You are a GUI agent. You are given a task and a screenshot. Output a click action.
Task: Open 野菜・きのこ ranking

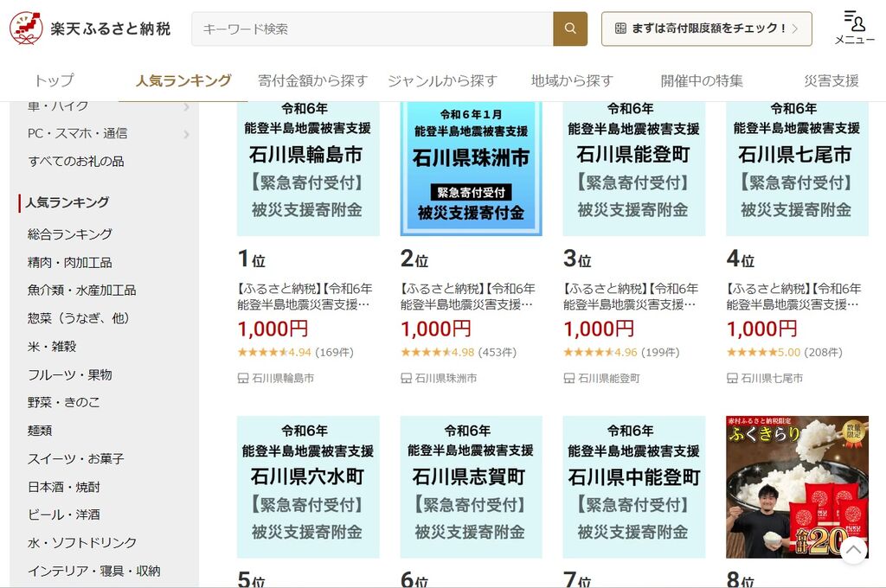pyautogui.click(x=64, y=402)
